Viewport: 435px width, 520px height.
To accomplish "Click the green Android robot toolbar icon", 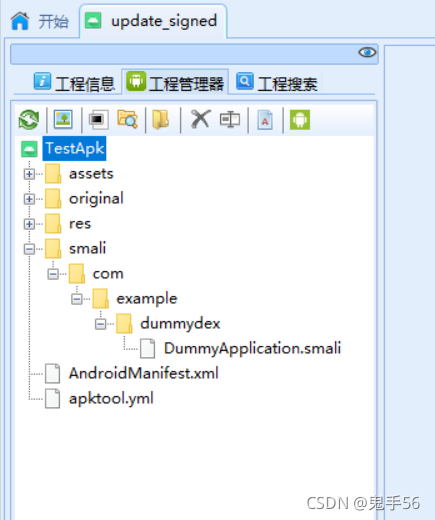I will pos(300,120).
